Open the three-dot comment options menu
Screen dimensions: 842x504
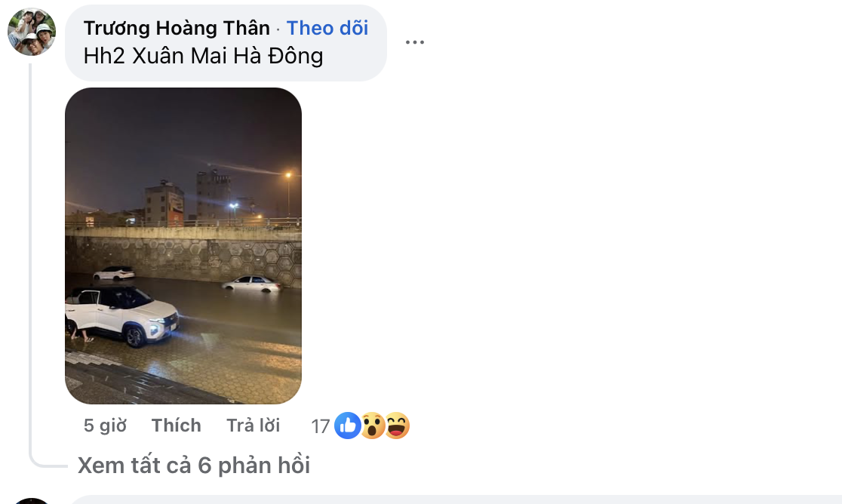(x=414, y=41)
